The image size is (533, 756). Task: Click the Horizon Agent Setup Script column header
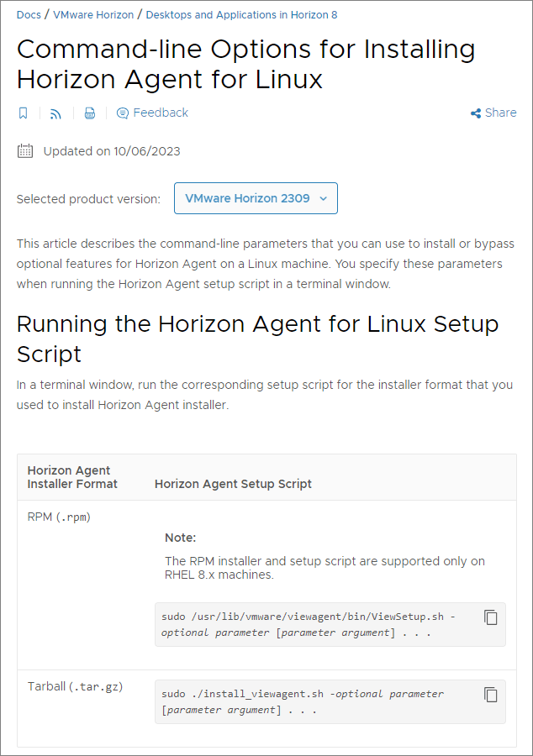[x=233, y=484]
